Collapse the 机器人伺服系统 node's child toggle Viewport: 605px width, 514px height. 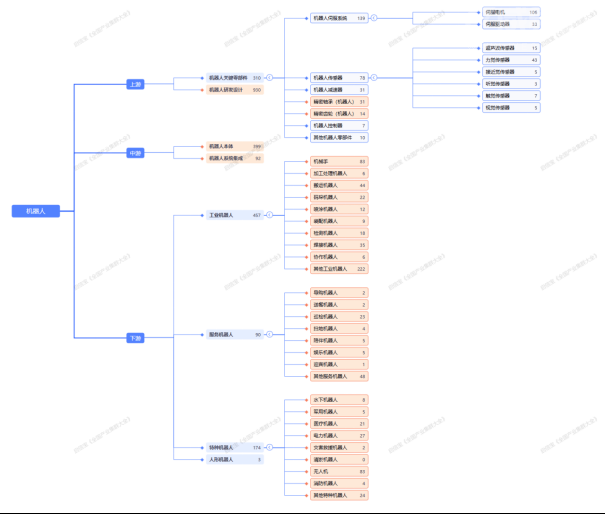[x=375, y=18]
